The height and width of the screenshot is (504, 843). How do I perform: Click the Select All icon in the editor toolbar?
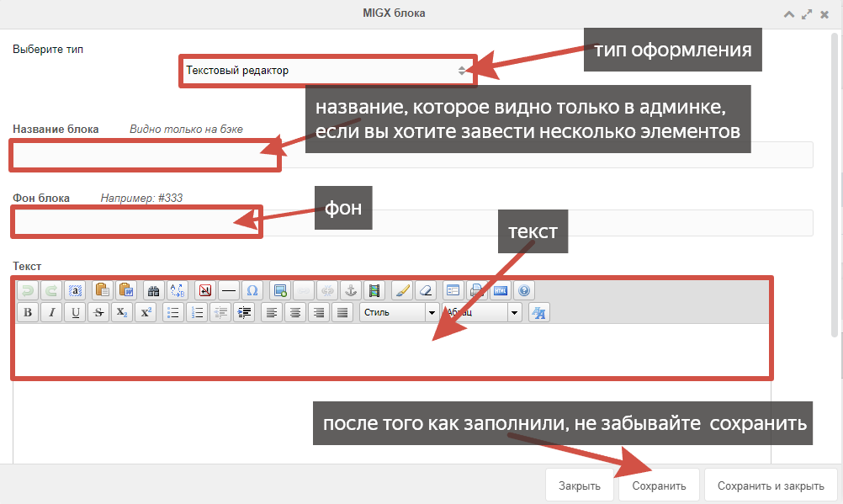(x=75, y=290)
